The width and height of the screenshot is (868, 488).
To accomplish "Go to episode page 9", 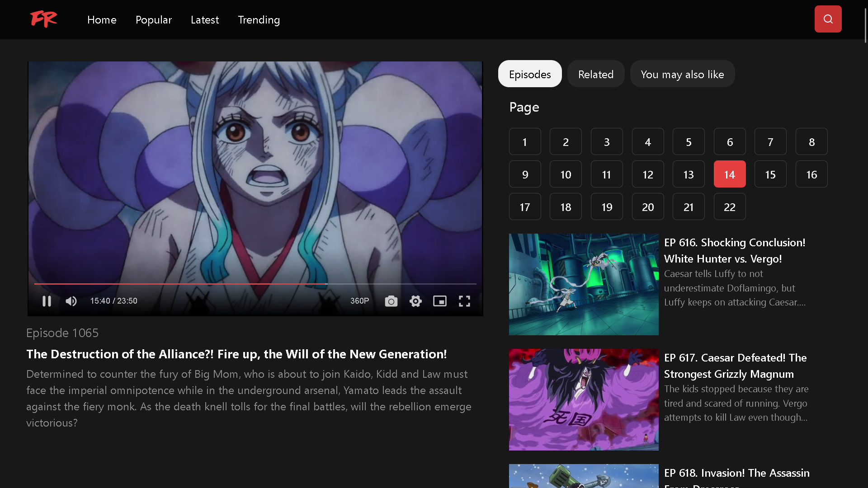I will 525,174.
